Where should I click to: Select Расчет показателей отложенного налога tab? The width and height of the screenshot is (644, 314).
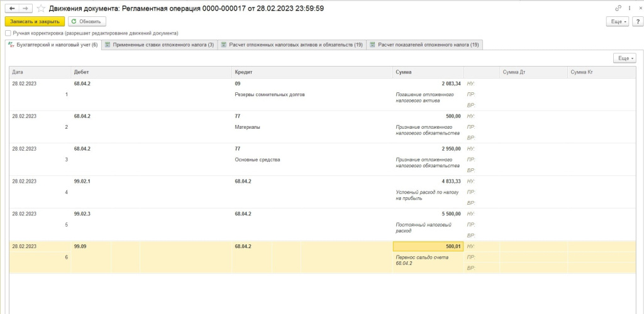tap(425, 45)
